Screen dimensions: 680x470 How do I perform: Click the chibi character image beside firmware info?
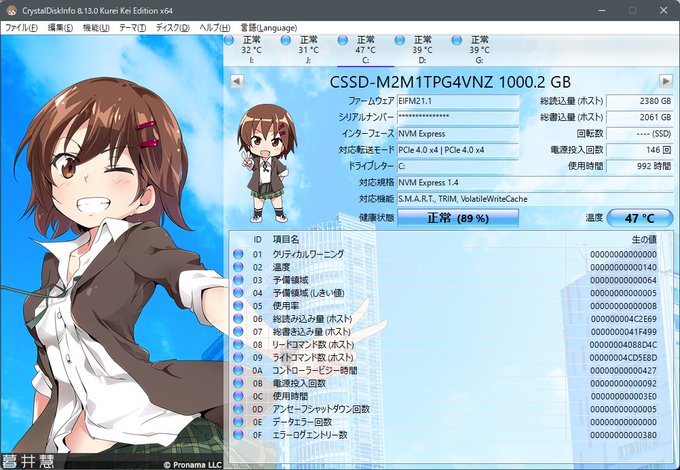(x=267, y=163)
